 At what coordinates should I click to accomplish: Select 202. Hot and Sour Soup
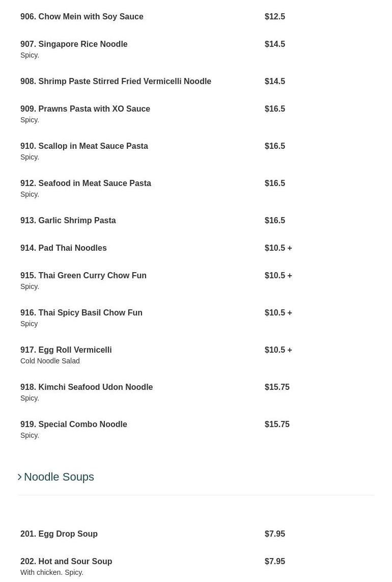coord(66,562)
